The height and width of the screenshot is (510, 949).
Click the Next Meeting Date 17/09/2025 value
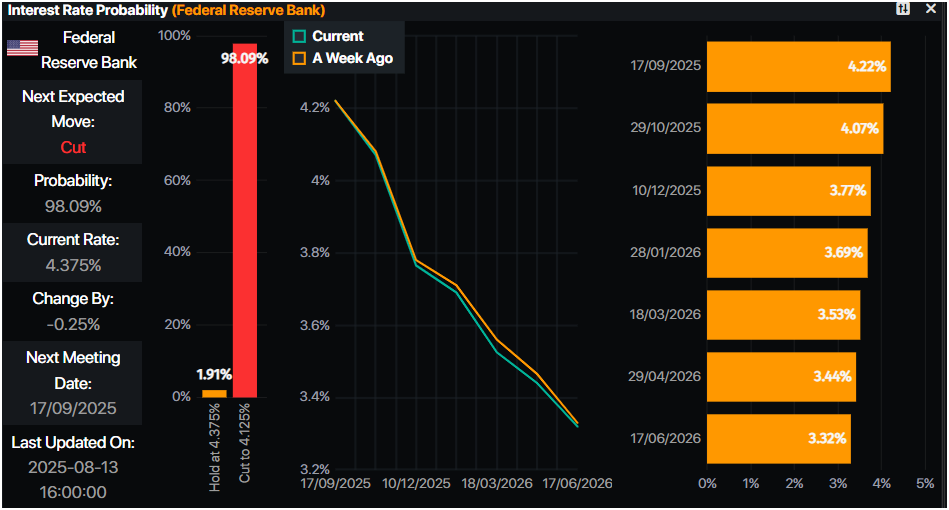point(73,408)
